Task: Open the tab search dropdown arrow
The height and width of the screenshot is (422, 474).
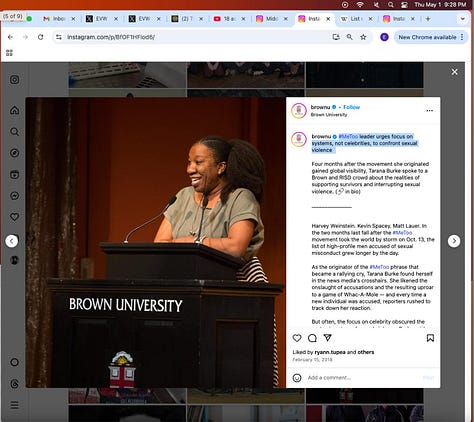Action: pyautogui.click(x=462, y=19)
